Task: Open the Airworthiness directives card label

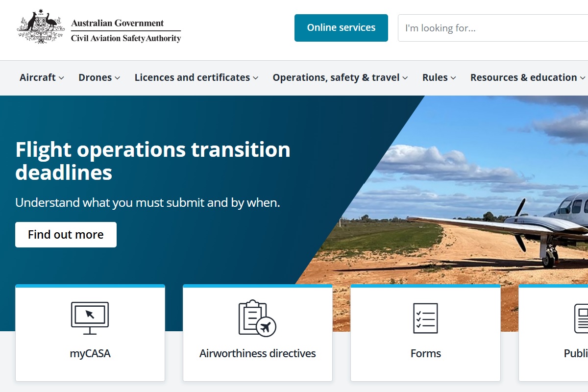Action: pos(258,353)
